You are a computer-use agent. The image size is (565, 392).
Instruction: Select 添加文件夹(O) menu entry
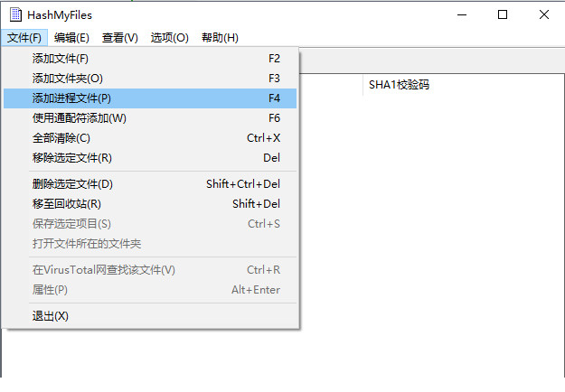[x=150, y=79]
